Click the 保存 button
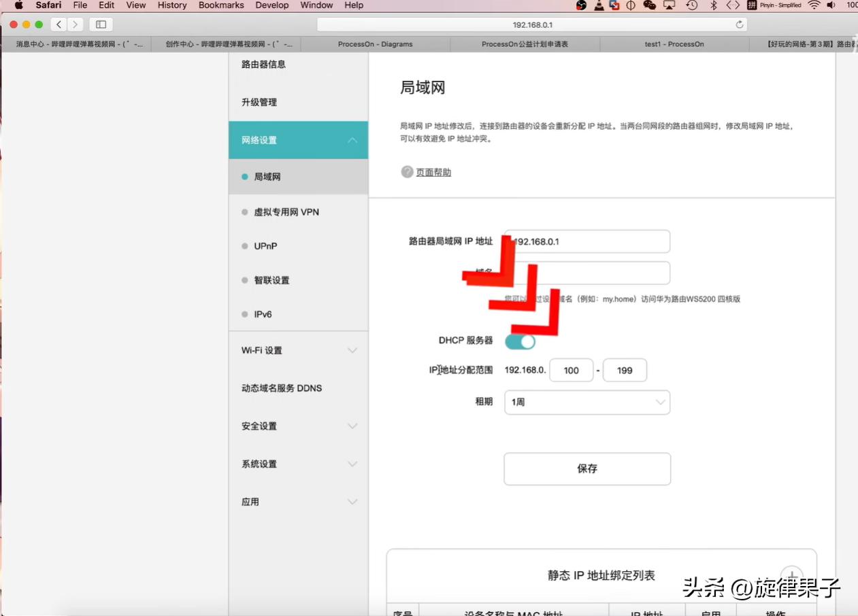 tap(587, 468)
